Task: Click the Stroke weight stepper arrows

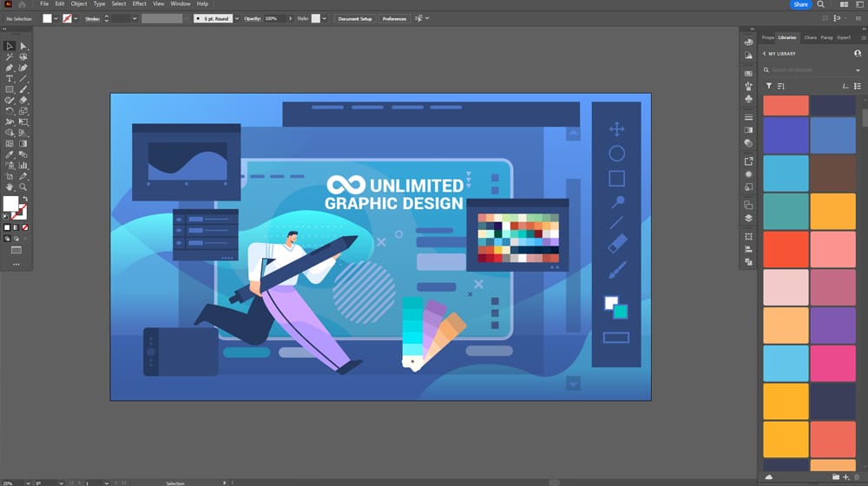Action: pyautogui.click(x=106, y=18)
